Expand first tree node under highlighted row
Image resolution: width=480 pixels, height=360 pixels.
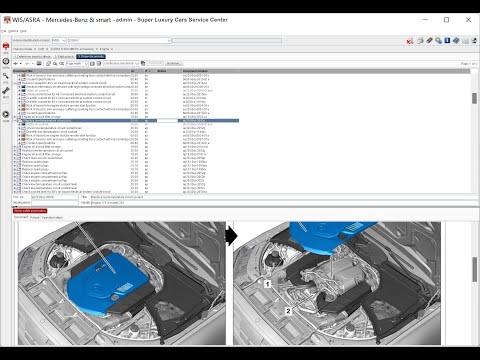(20, 124)
